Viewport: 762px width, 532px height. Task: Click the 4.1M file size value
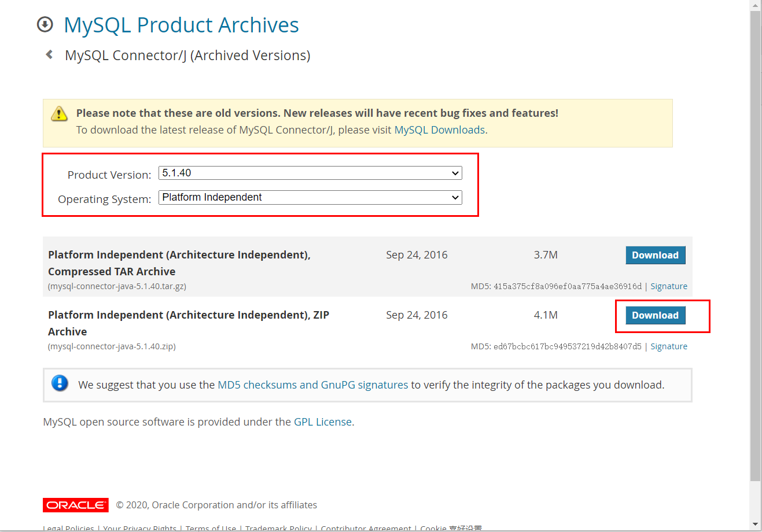pyautogui.click(x=546, y=315)
